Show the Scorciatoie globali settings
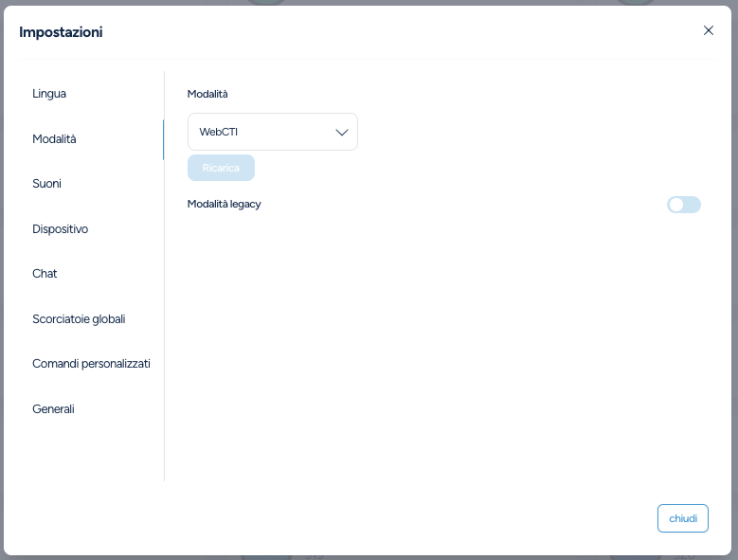The image size is (738, 560). coord(79,318)
